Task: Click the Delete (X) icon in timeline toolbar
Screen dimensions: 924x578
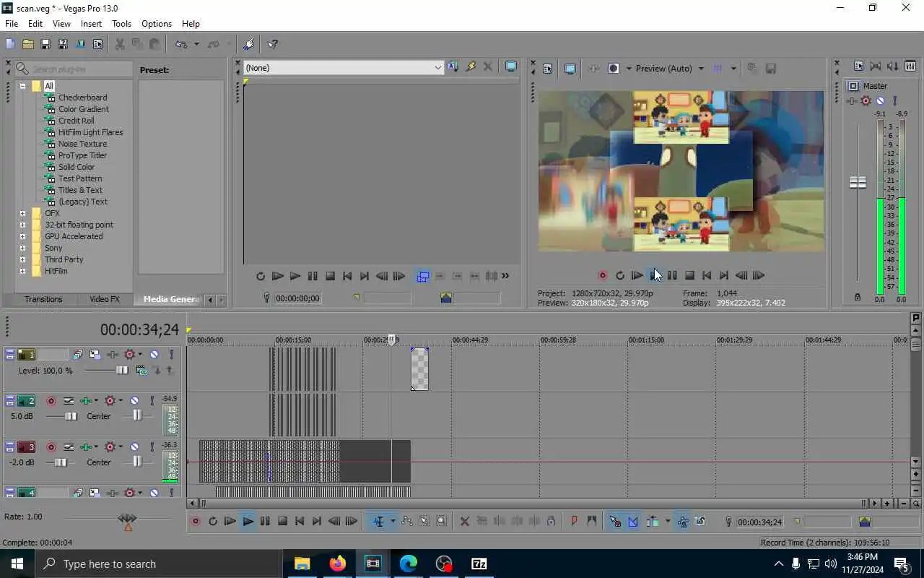Action: point(464,521)
